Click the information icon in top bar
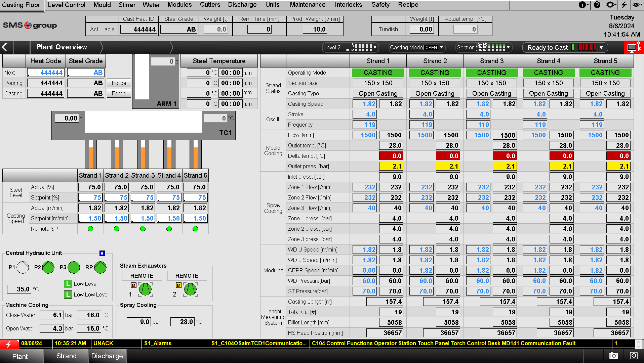The width and height of the screenshot is (644, 363). [x=582, y=5]
